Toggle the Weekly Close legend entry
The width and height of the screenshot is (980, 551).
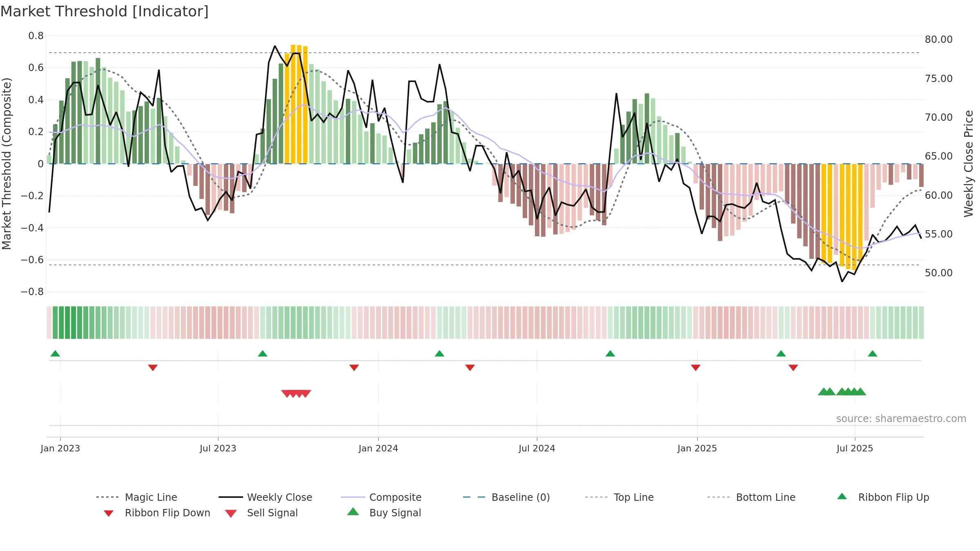[265, 497]
